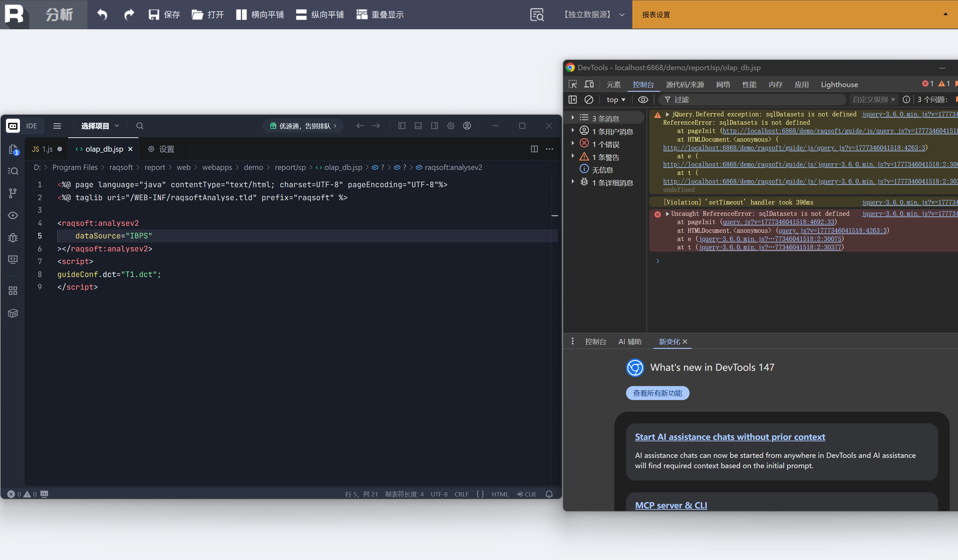Click the IDE status bar error count

(x=14, y=494)
